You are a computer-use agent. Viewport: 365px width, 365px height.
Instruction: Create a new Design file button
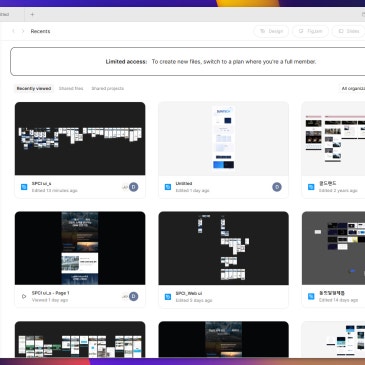click(271, 31)
